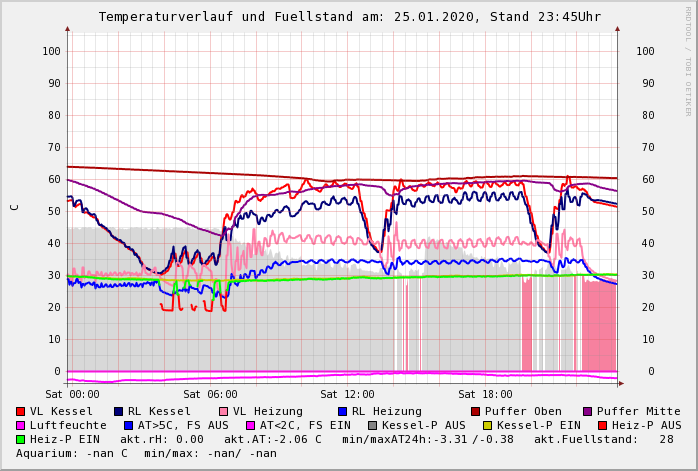
Task: Click the magenta Luftfeuchte legend swatch
Action: coord(21,425)
